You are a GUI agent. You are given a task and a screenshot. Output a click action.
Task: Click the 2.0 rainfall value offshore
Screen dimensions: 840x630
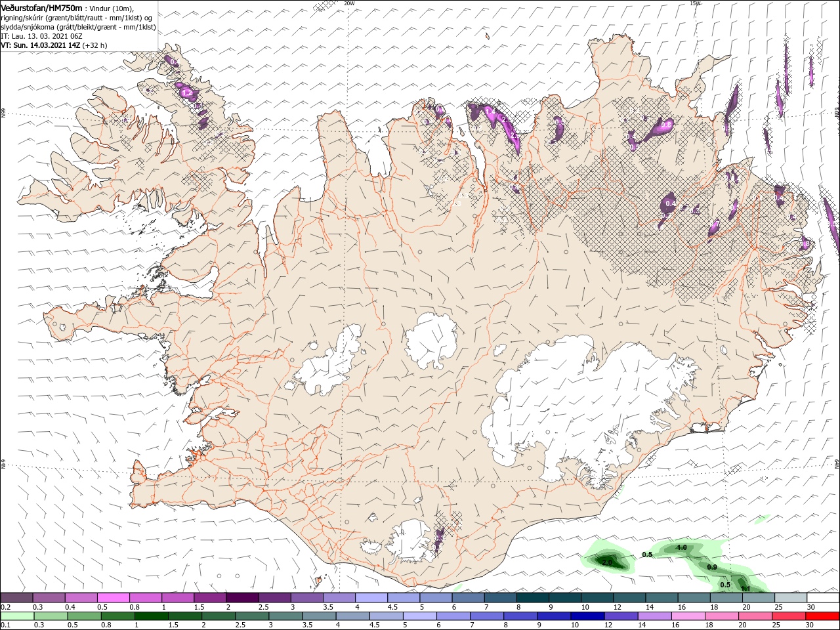(x=607, y=562)
